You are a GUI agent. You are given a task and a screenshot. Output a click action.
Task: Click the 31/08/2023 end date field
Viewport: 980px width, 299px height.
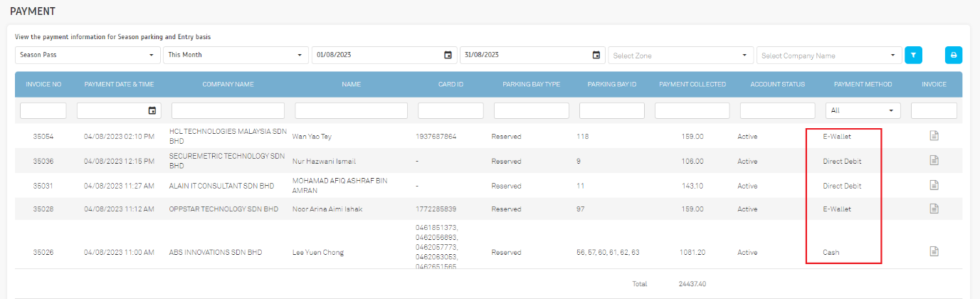point(533,56)
